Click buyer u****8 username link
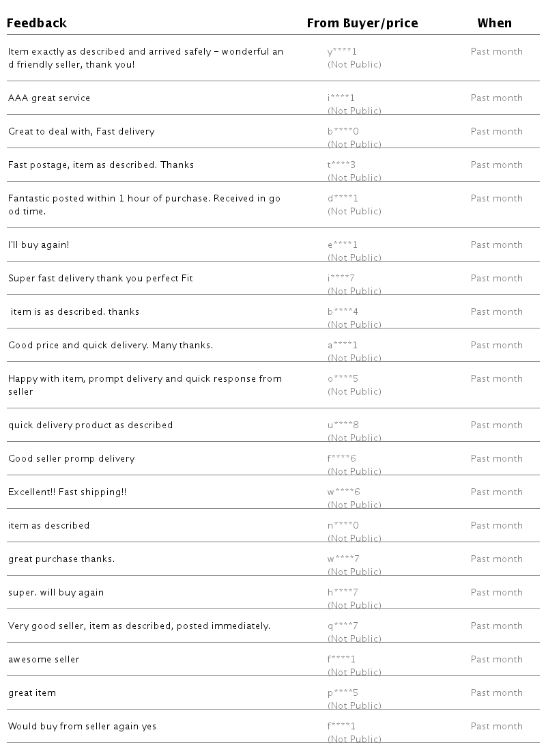Viewport: 546px width, 756px height. pos(343,425)
